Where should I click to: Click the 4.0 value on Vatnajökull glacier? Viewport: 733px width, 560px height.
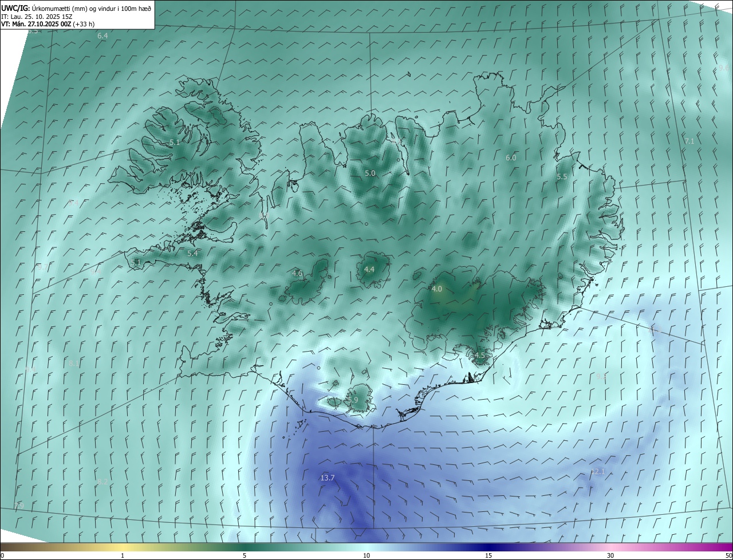pos(437,289)
